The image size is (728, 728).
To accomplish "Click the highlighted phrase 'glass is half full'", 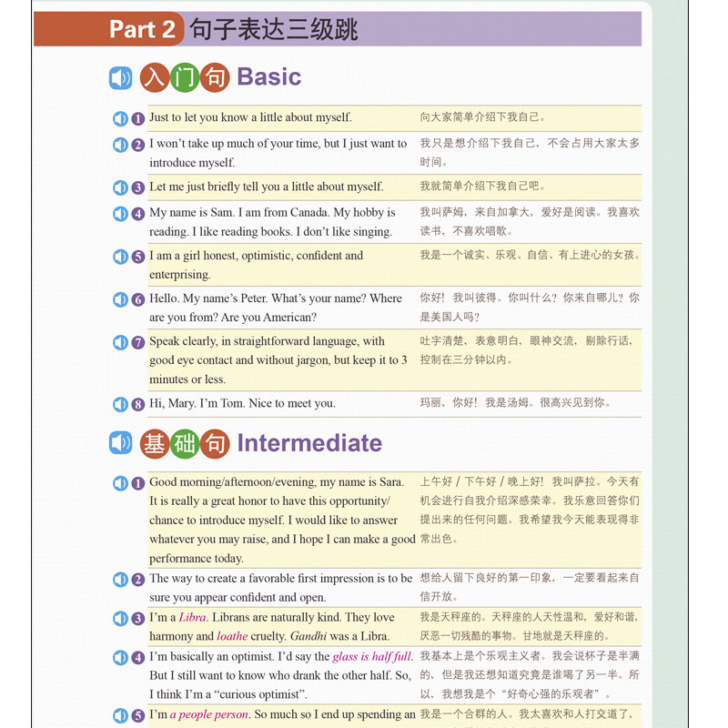I will tap(372, 656).
